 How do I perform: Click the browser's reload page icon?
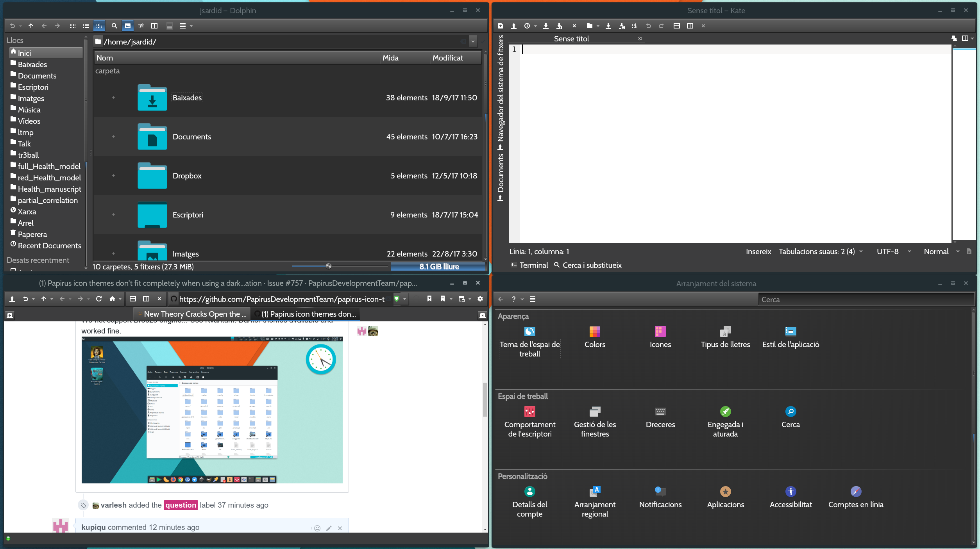(x=99, y=299)
